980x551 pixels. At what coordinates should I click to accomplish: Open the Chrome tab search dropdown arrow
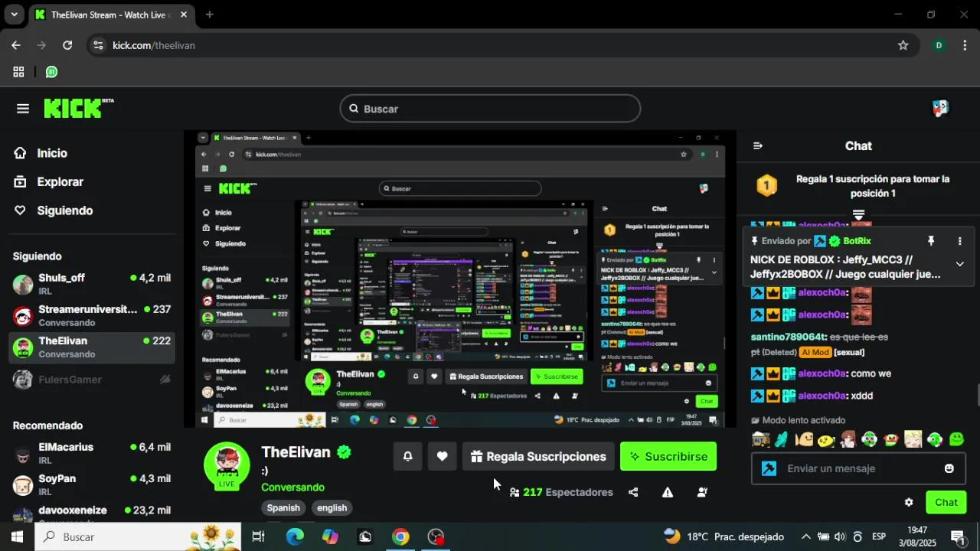click(x=14, y=15)
